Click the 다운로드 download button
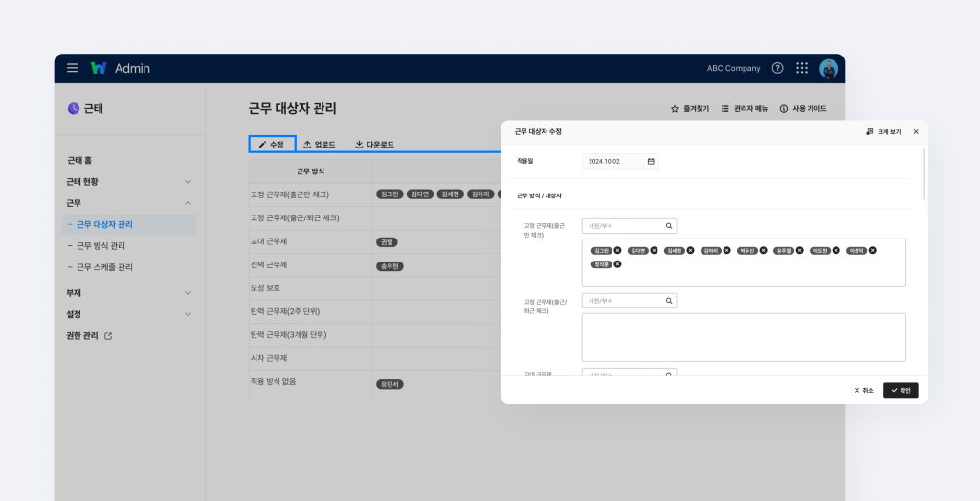980x501 pixels. (x=374, y=145)
